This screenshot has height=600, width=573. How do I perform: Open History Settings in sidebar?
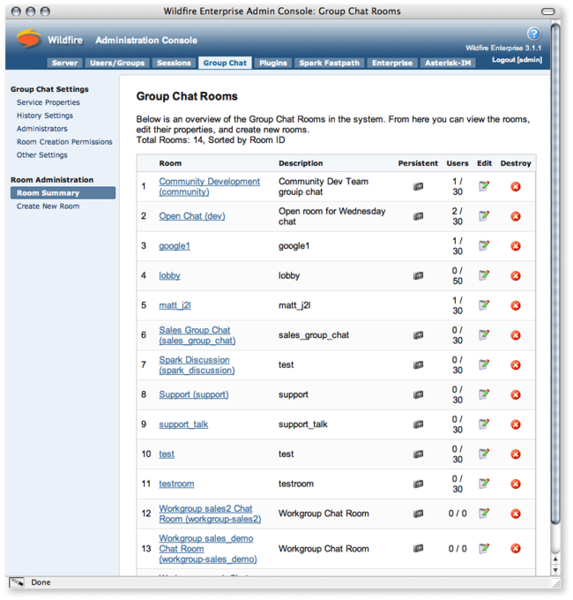[x=45, y=116]
